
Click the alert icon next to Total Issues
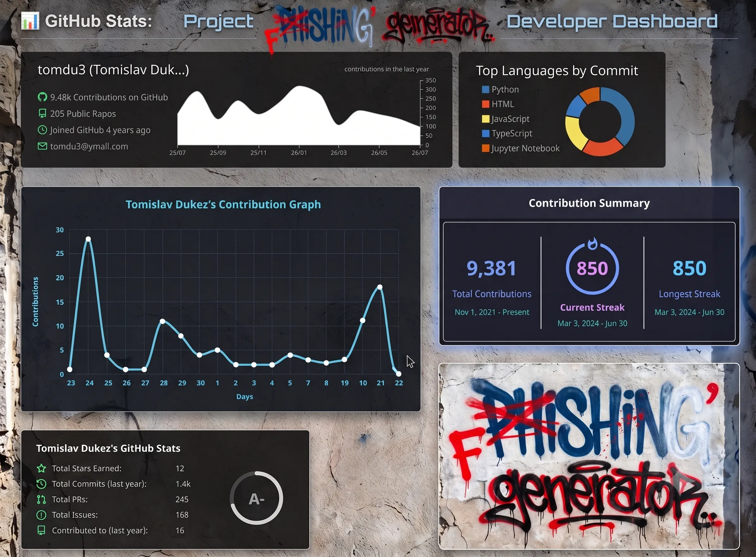[41, 515]
